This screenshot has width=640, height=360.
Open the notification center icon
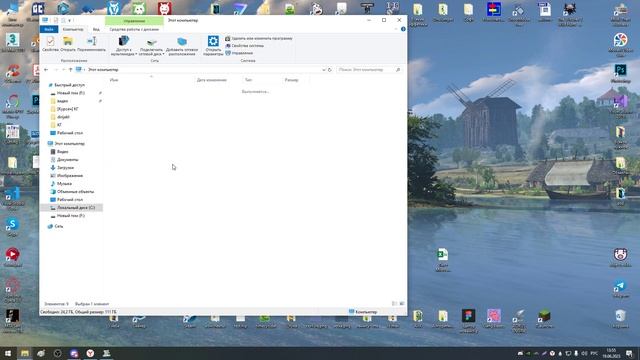(x=629, y=353)
